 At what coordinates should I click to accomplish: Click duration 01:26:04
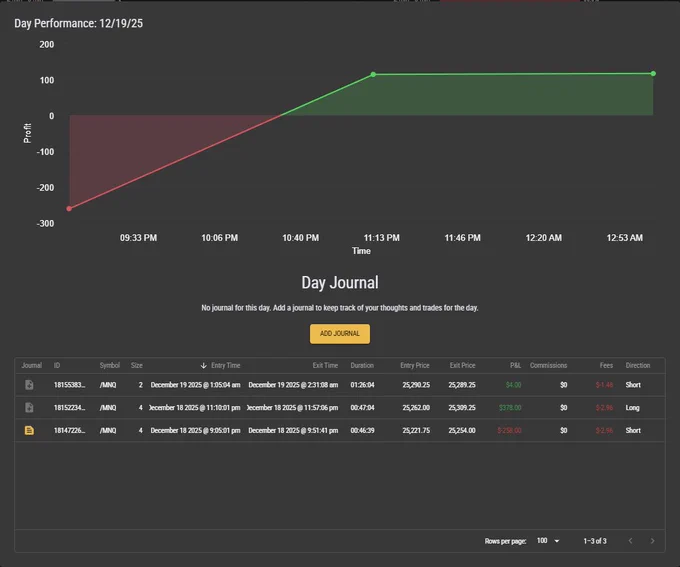[x=362, y=385]
